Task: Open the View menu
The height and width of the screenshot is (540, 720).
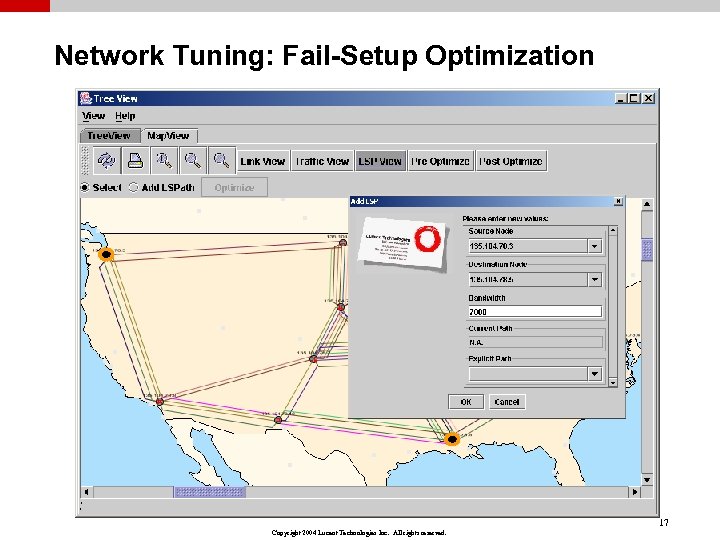Action: [x=94, y=116]
